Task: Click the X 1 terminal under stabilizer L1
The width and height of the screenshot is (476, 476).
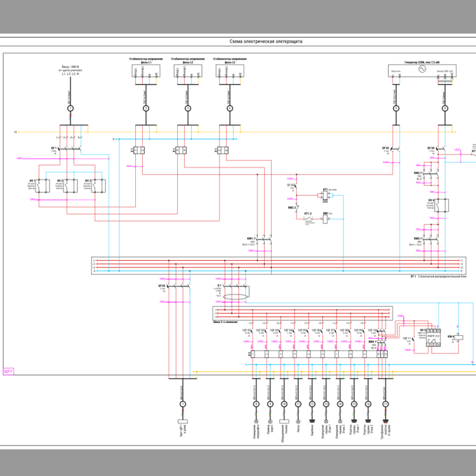Action: click(x=139, y=150)
